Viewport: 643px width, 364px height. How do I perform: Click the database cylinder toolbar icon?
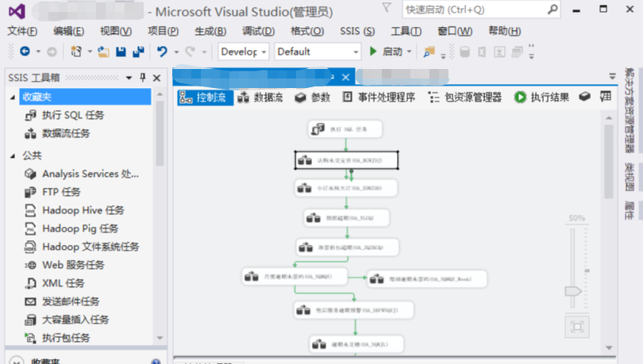click(464, 52)
